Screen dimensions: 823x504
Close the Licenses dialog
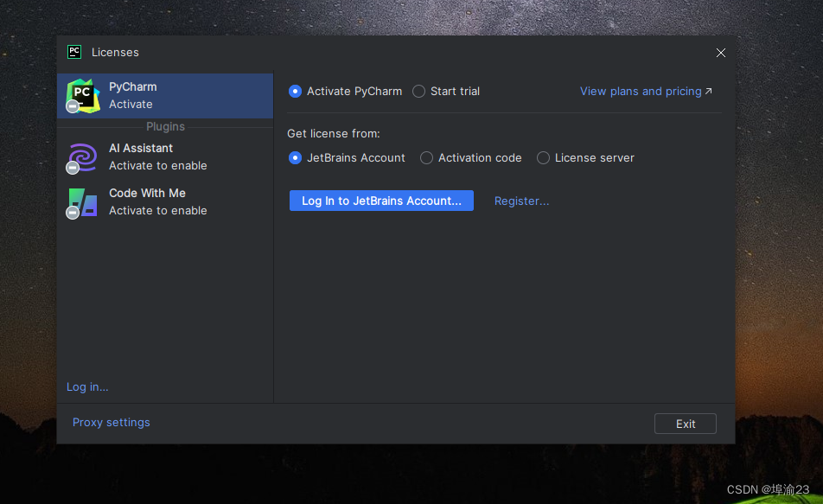tap(721, 53)
